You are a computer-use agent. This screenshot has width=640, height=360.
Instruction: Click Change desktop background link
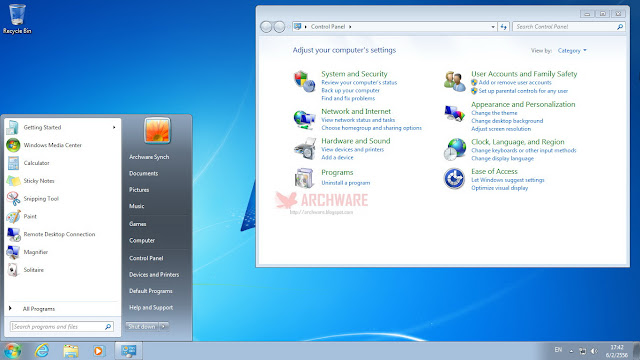pos(507,121)
